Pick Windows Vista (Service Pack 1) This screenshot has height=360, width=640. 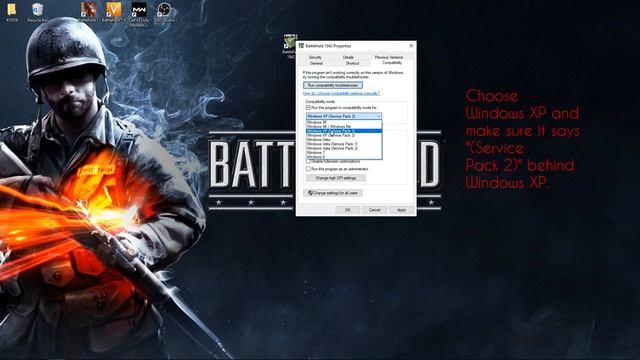coord(344,144)
